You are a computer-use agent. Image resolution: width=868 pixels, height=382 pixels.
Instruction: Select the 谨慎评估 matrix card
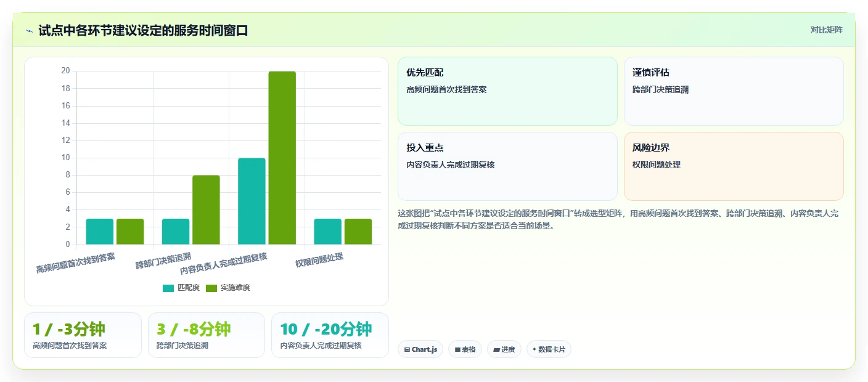coord(734,91)
